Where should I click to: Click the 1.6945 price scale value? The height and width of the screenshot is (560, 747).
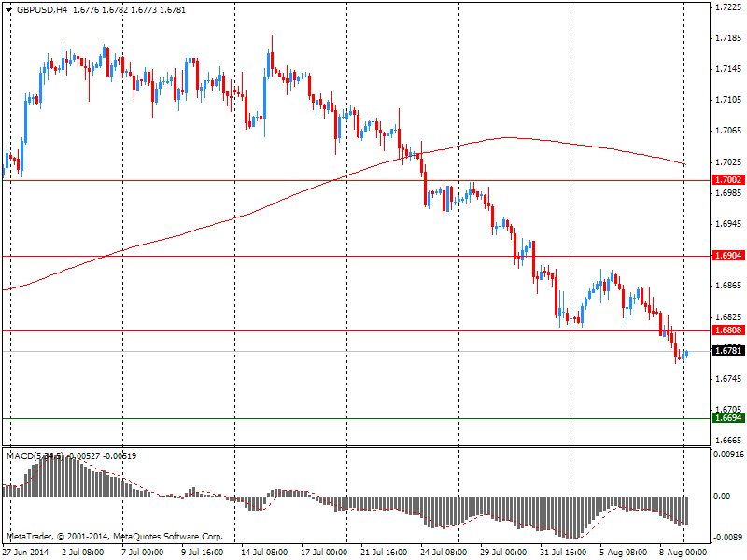tap(728, 224)
